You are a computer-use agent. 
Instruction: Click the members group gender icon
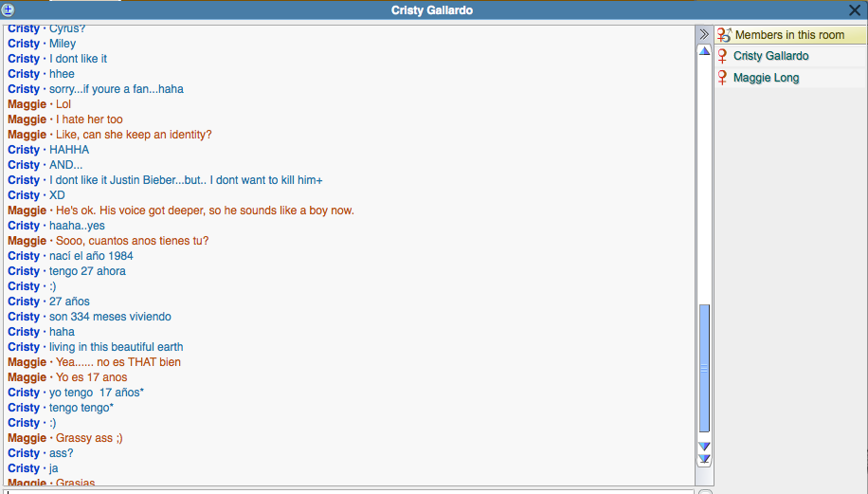[724, 35]
